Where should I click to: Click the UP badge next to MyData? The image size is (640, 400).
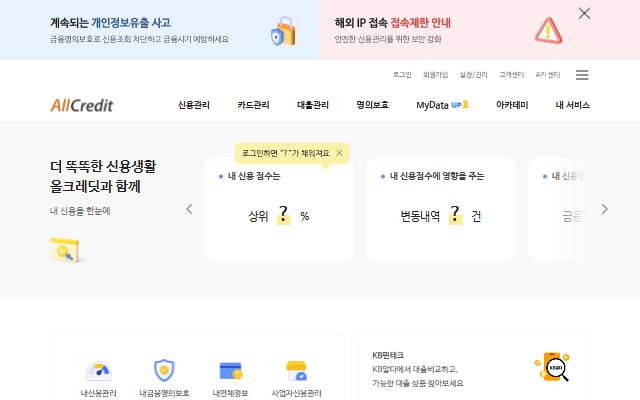click(460, 105)
